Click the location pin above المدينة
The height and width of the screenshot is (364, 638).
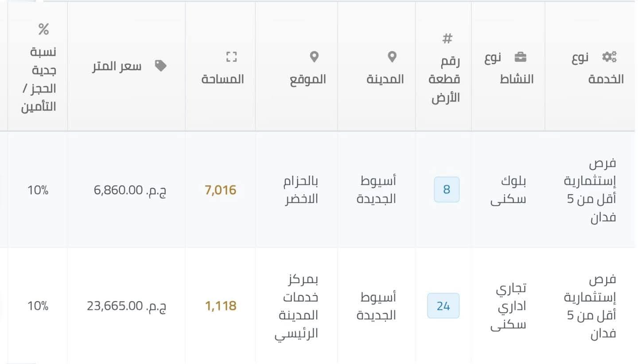click(x=392, y=57)
